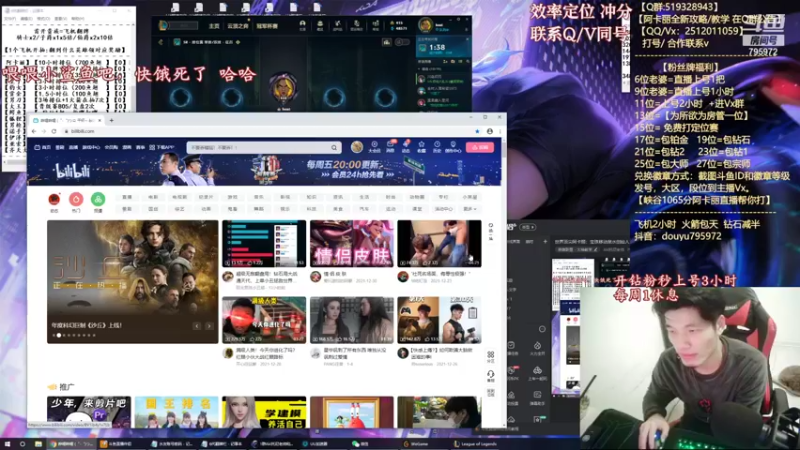
Task: Click the 分区 grid icon on right sidebar
Action: tap(490, 356)
